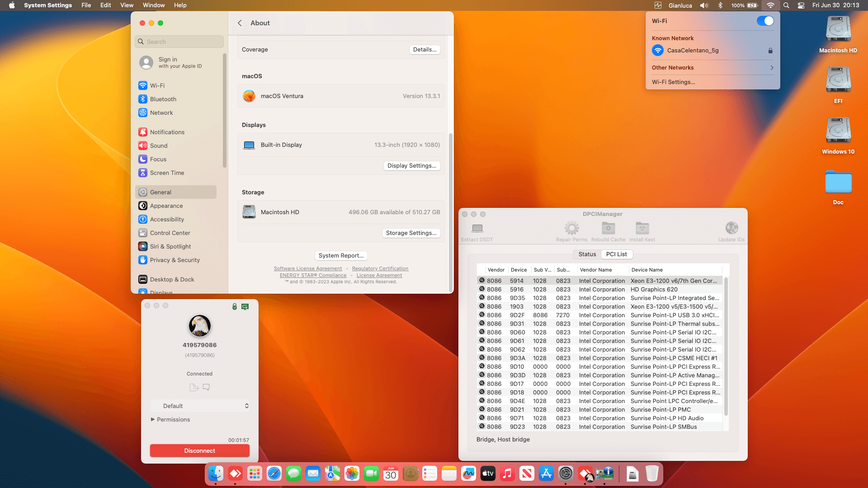Open Desktop & Dock in System Settings sidebar
This screenshot has height=488, width=868.
175,279
